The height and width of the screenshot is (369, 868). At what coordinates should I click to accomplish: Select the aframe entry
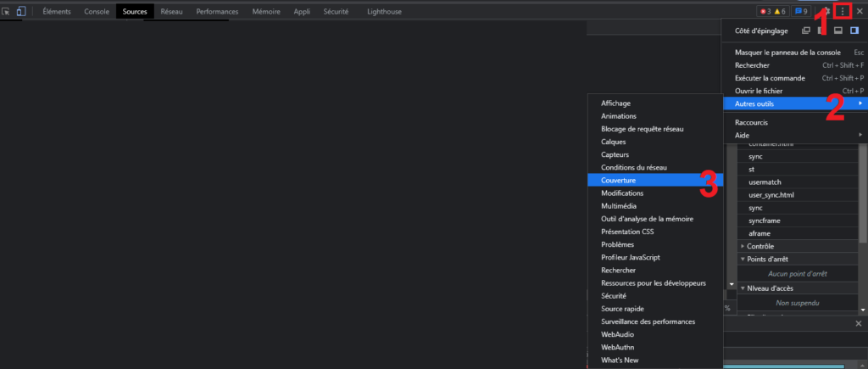798,233
